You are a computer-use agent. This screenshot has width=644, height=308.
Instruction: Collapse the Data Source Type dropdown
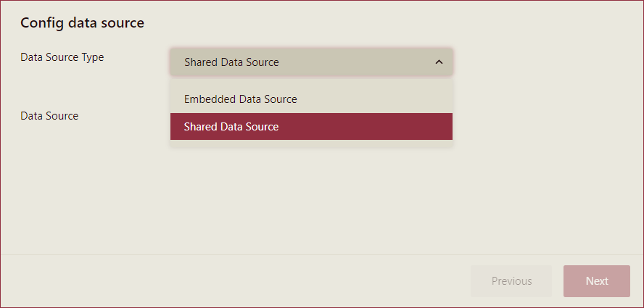(439, 62)
